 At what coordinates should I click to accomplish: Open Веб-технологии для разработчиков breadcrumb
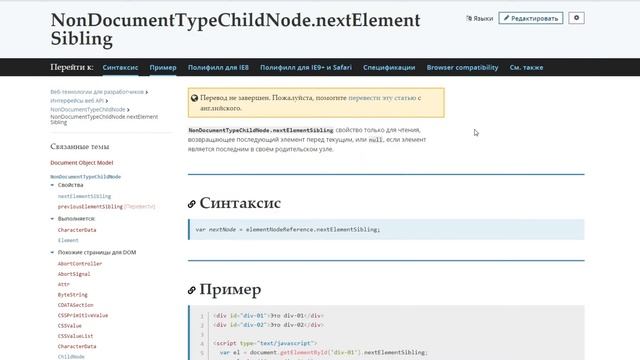point(97,92)
